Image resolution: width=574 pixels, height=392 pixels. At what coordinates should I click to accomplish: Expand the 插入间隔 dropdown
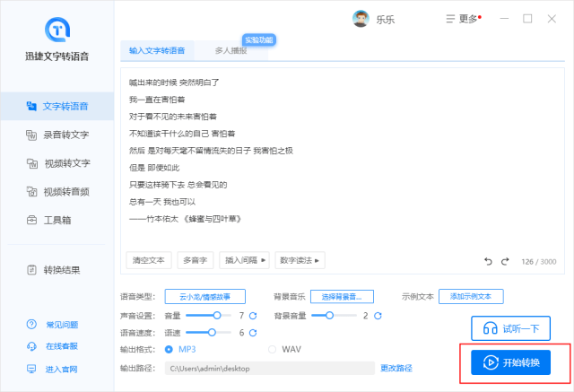click(x=244, y=260)
